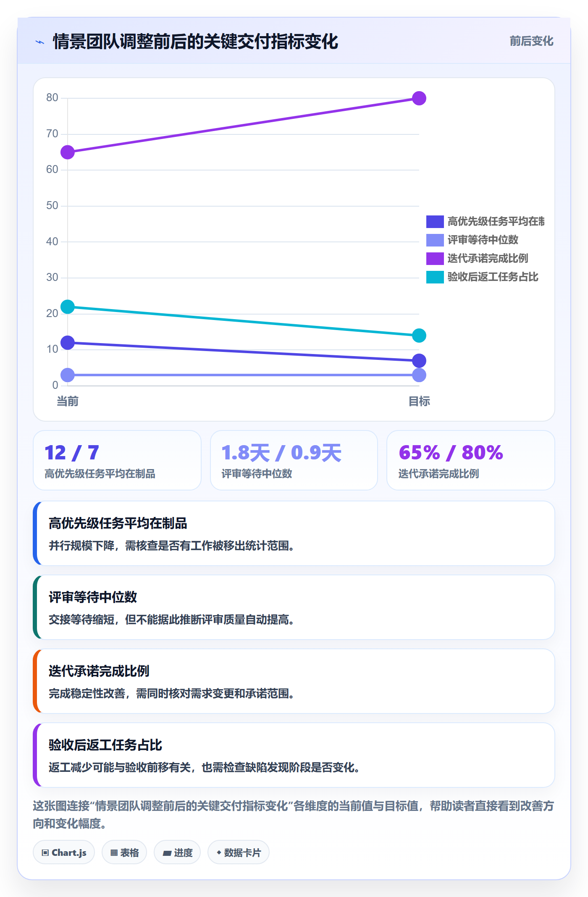The image size is (588, 897).
Task: Click legend text 评审等待中位数
Action: (x=483, y=240)
